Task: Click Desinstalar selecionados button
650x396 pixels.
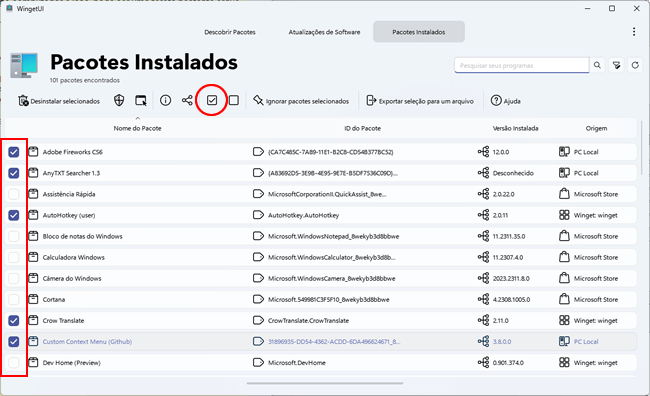Action: pos(59,101)
